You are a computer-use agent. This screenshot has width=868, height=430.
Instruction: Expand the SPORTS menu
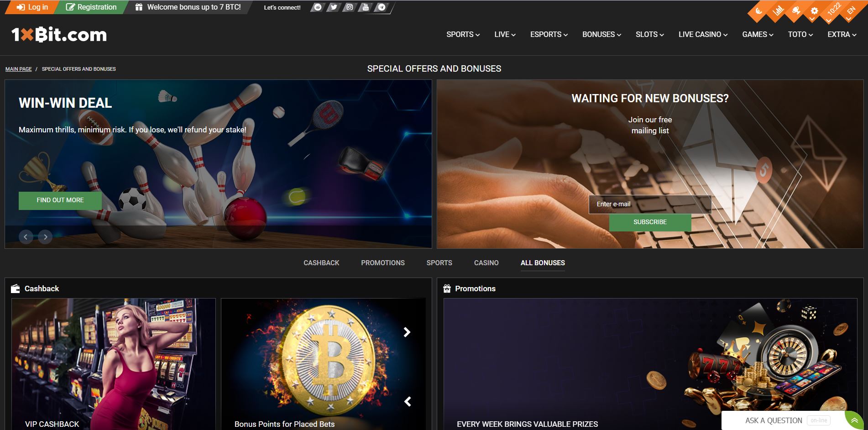pyautogui.click(x=463, y=35)
